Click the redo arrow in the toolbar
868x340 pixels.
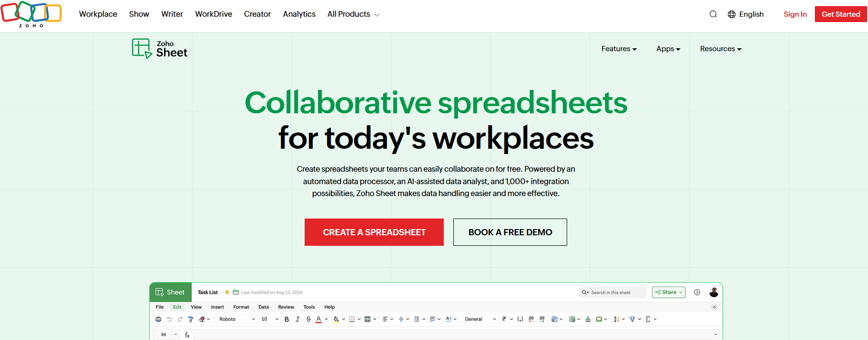click(x=180, y=319)
